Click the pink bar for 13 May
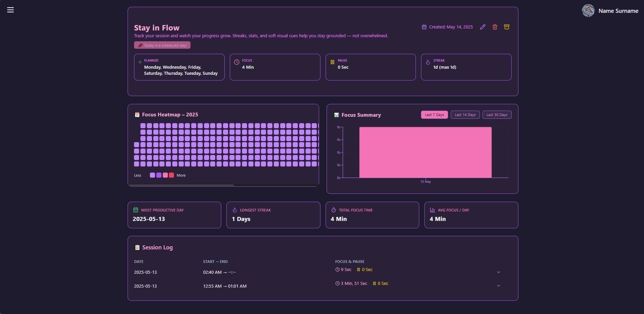The width and height of the screenshot is (644, 314). pyautogui.click(x=425, y=152)
